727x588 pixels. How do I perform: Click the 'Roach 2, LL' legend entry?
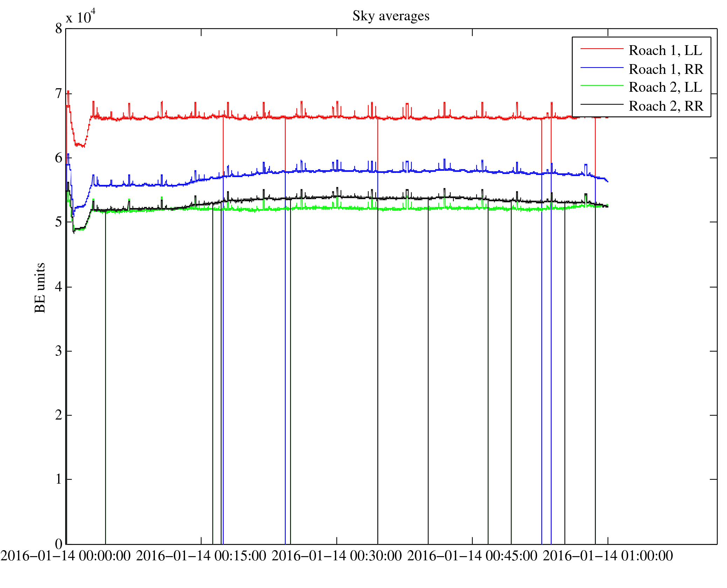(665, 87)
